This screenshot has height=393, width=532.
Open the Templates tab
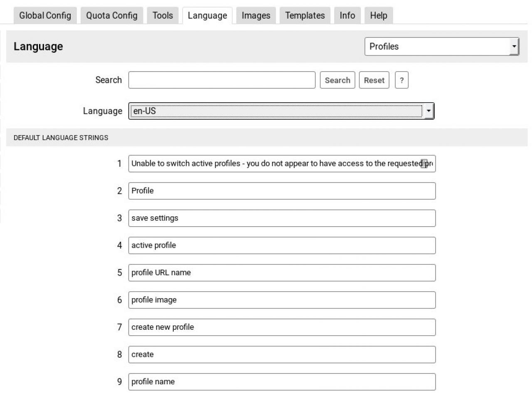(305, 16)
